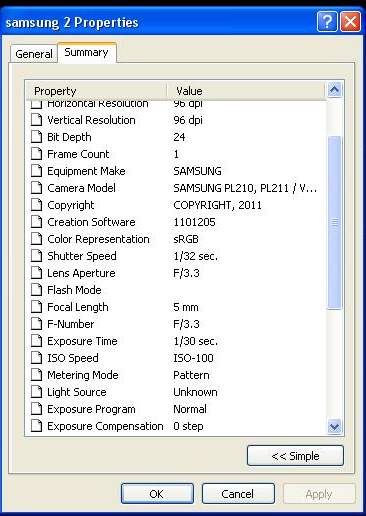Screen dimensions: 366x516
Task: Switch to the General tab
Action: pos(34,54)
